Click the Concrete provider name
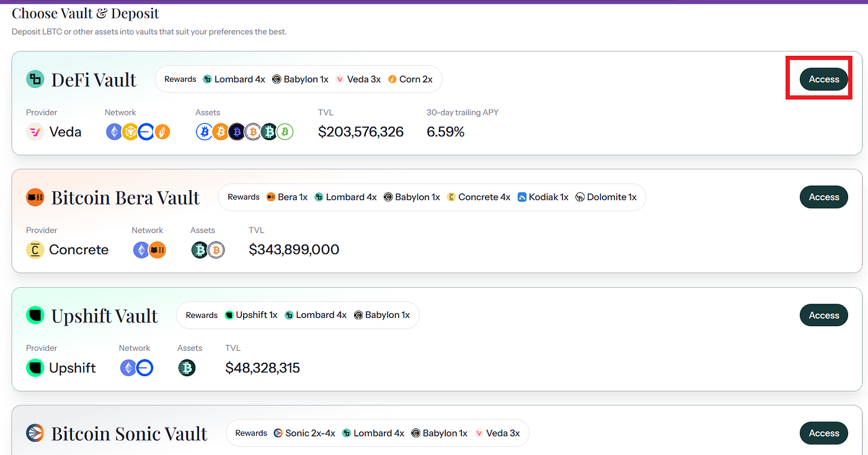This screenshot has width=868, height=455. [x=79, y=250]
